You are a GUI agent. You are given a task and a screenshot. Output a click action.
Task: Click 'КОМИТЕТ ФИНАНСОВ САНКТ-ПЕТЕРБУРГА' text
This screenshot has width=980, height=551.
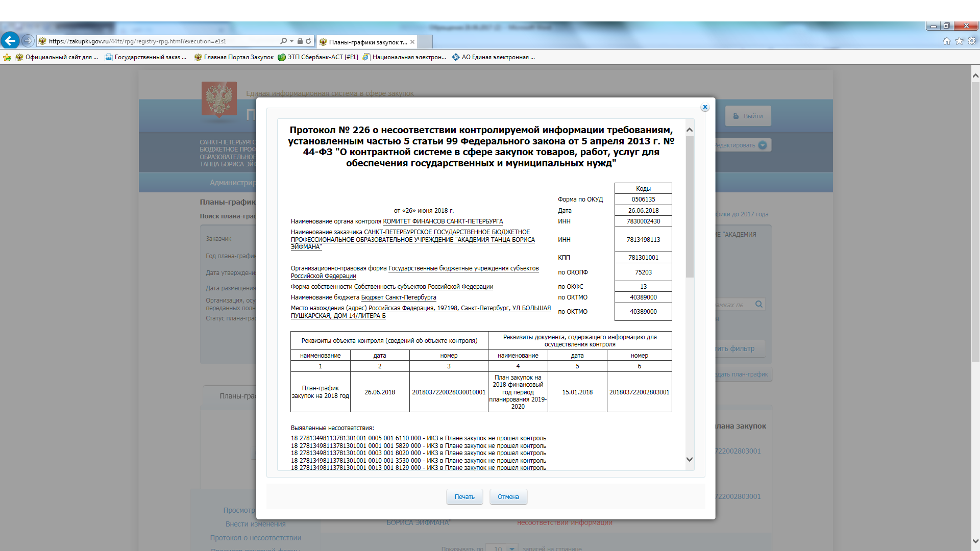(x=443, y=221)
